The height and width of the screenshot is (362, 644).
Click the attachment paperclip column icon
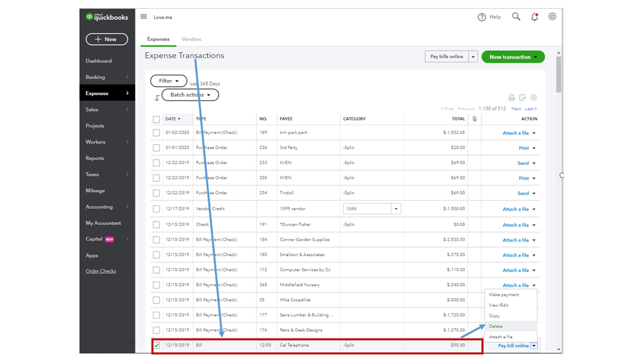(474, 119)
